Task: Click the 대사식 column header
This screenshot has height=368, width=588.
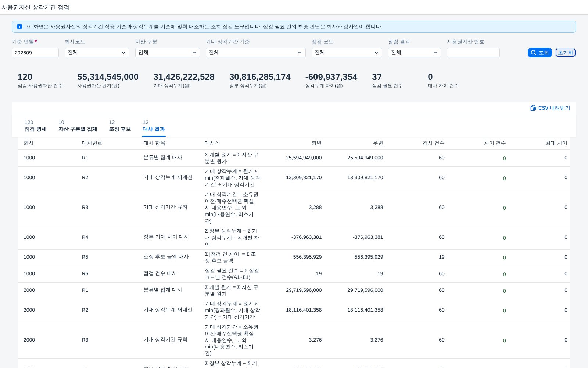Action: click(x=212, y=143)
